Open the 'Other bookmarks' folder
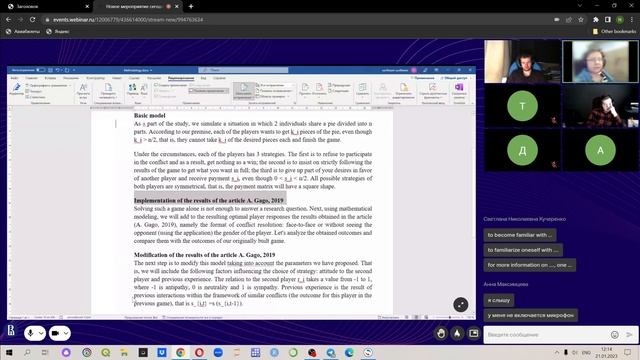The width and height of the screenshot is (640, 360). tap(614, 31)
